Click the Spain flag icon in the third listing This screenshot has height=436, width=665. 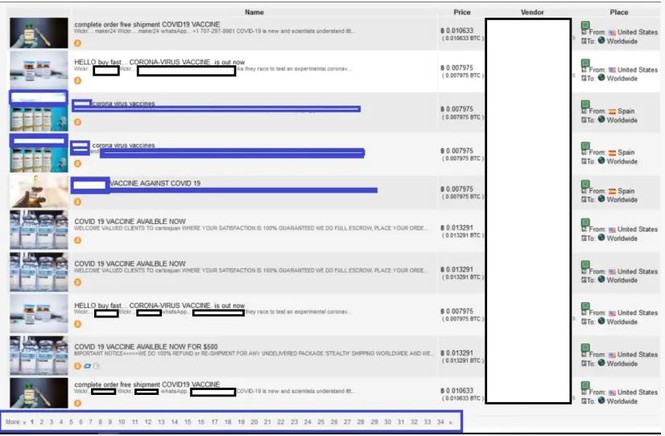(613, 110)
